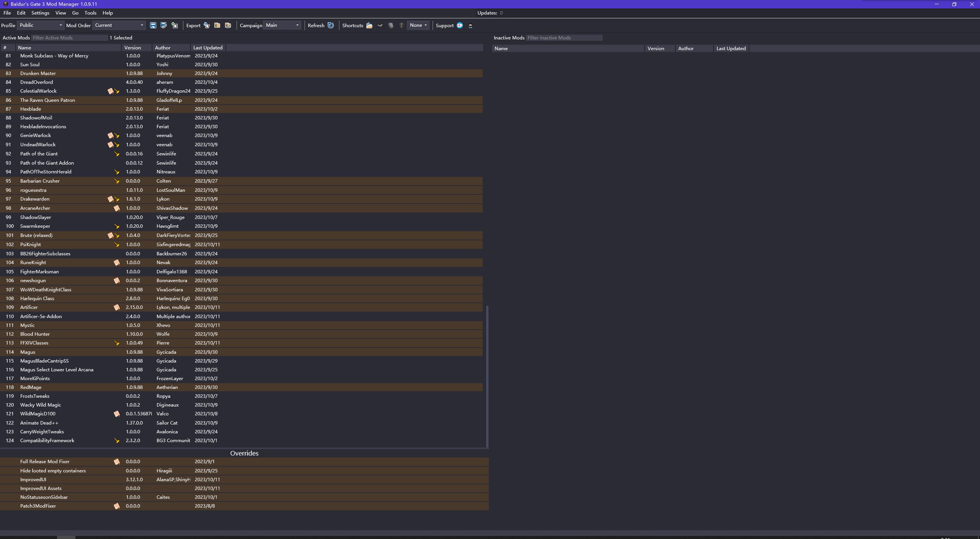Viewport: 980px width, 539px height.
Task: Open the mods folder shortcut icon
Action: coord(369,25)
